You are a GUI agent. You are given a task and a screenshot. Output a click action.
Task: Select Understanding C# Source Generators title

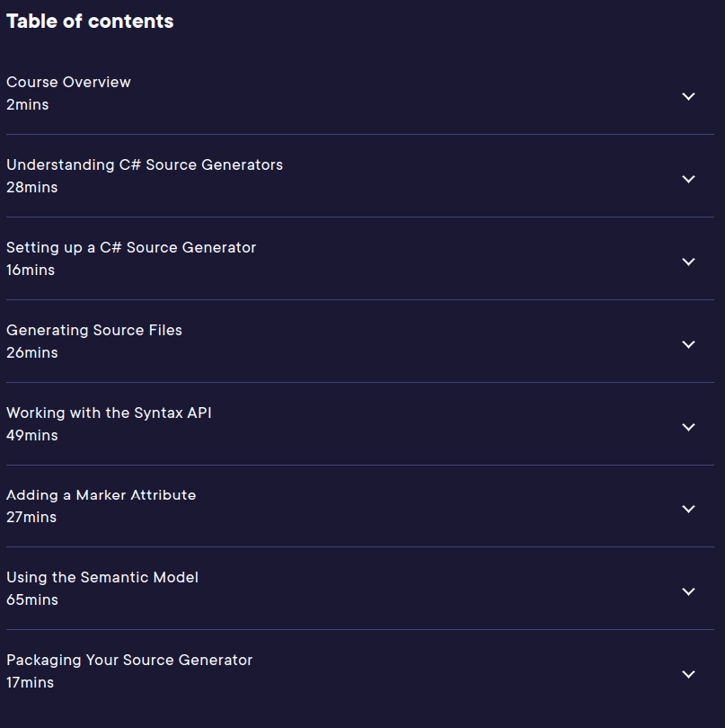pyautogui.click(x=145, y=164)
